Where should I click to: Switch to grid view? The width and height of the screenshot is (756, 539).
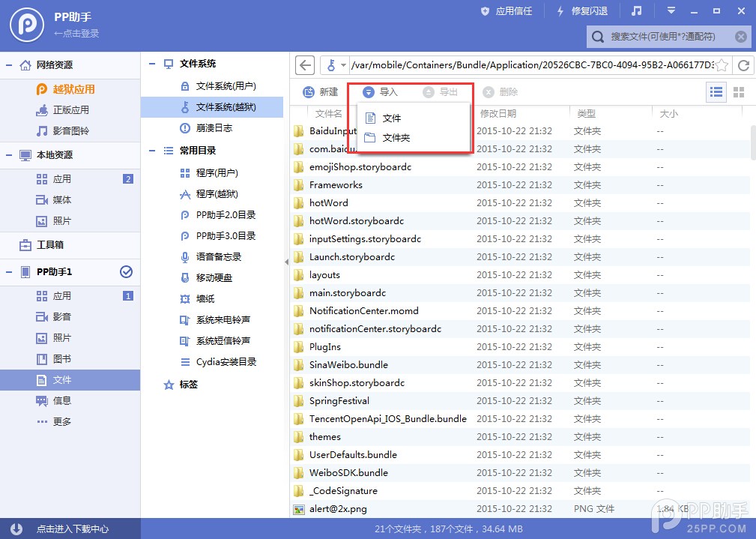tap(739, 91)
